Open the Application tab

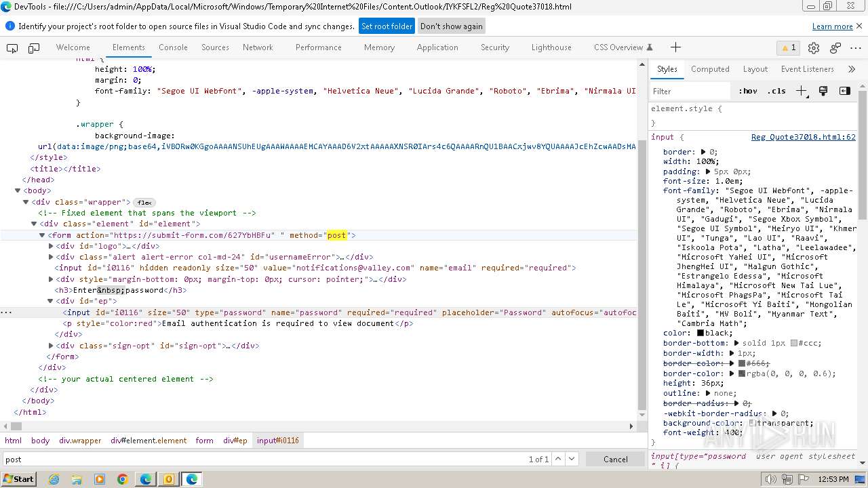[x=437, y=47]
